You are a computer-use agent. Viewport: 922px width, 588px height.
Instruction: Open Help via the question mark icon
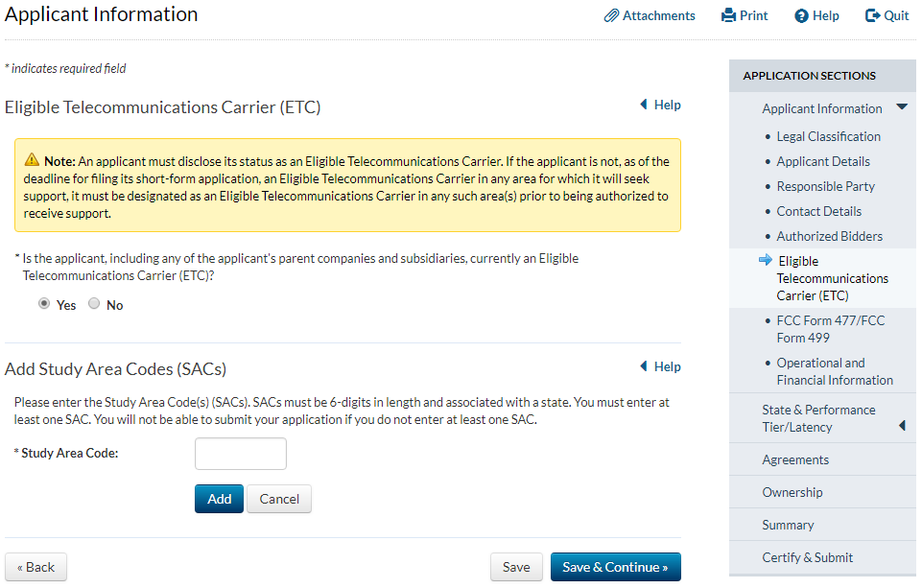click(x=801, y=16)
